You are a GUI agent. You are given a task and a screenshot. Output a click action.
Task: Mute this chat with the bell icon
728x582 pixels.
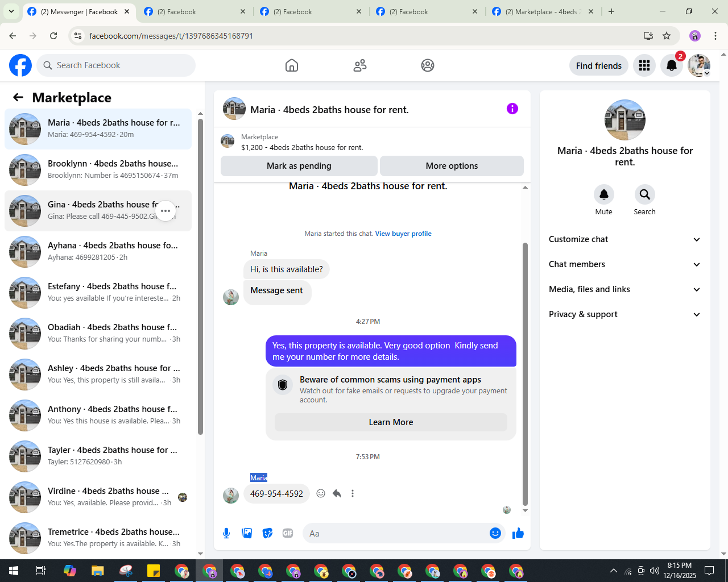(604, 194)
